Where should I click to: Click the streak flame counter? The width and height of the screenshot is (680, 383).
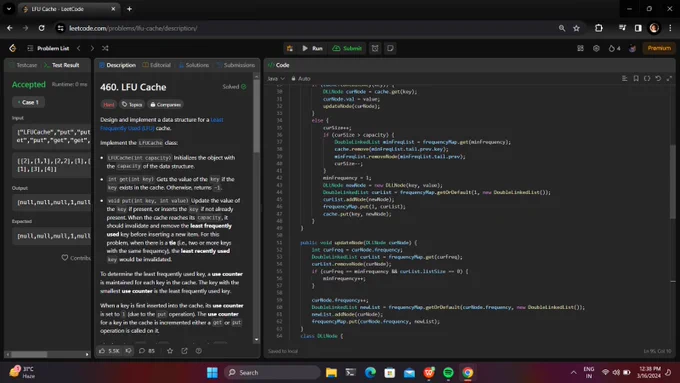(614, 48)
